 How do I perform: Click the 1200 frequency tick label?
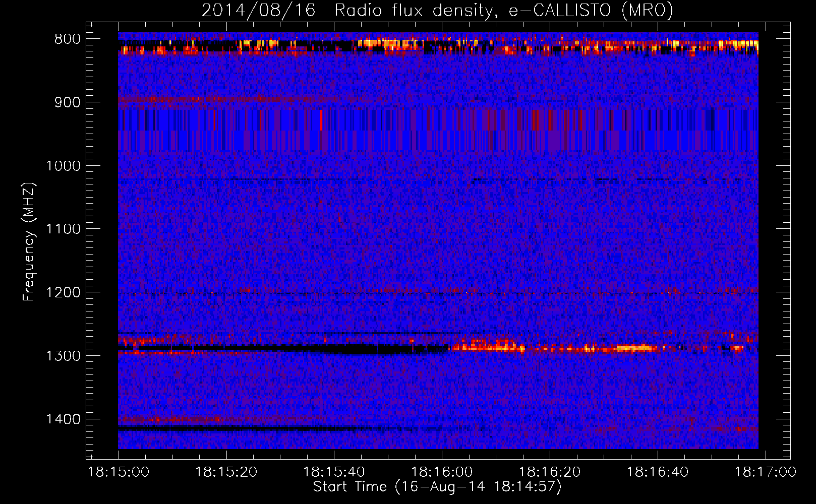[63, 293]
